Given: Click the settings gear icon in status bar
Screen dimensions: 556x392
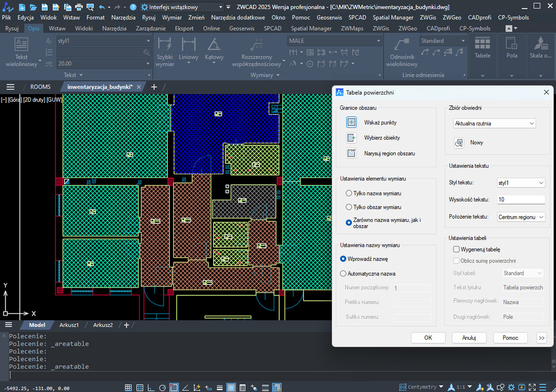Looking at the screenshot, I should [512, 387].
